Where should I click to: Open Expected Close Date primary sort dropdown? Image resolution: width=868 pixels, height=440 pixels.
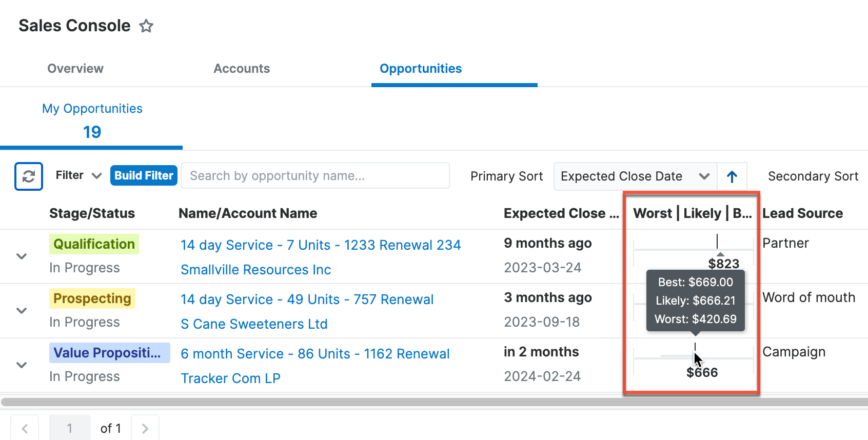(635, 176)
